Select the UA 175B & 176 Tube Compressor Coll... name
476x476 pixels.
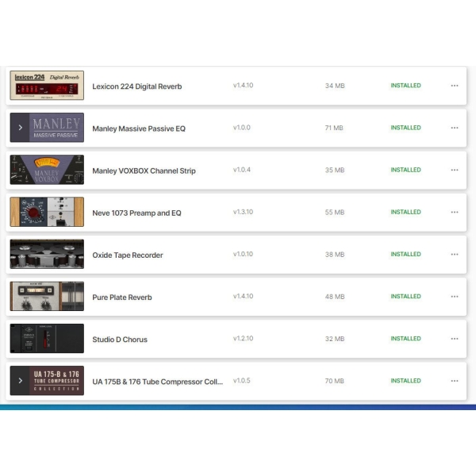(x=158, y=382)
